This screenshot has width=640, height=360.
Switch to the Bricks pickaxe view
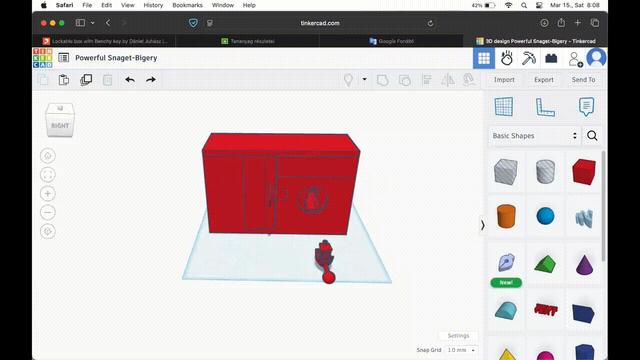pos(529,58)
